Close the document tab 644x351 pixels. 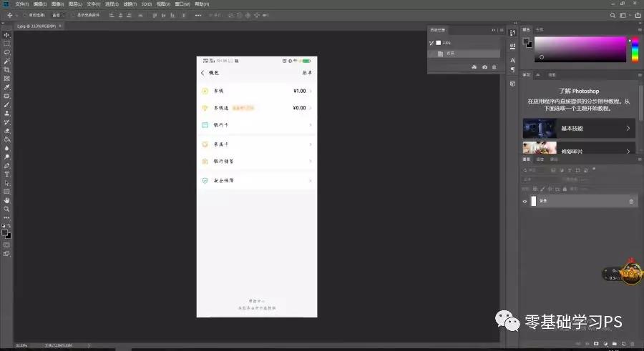[60, 26]
